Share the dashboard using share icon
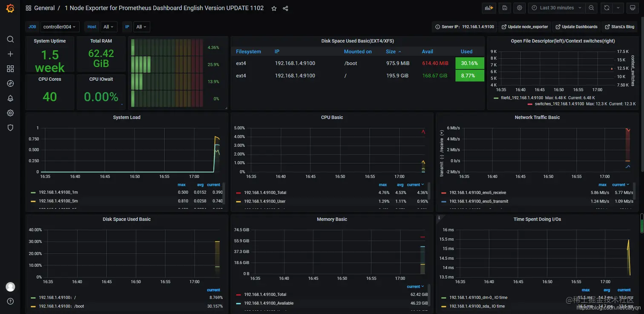 tap(285, 8)
